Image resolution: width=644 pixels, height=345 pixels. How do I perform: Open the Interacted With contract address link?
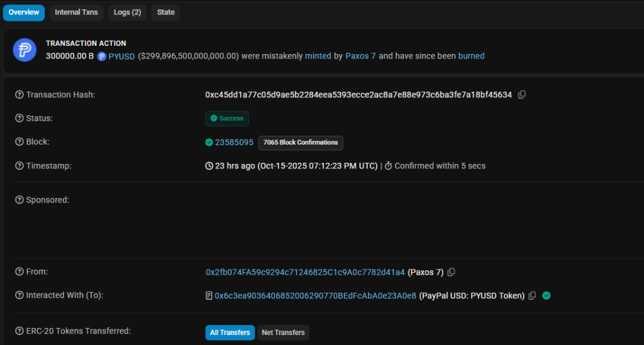point(315,296)
